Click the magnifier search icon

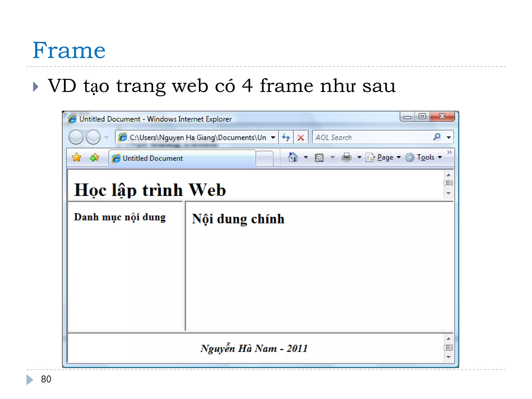pyautogui.click(x=437, y=137)
